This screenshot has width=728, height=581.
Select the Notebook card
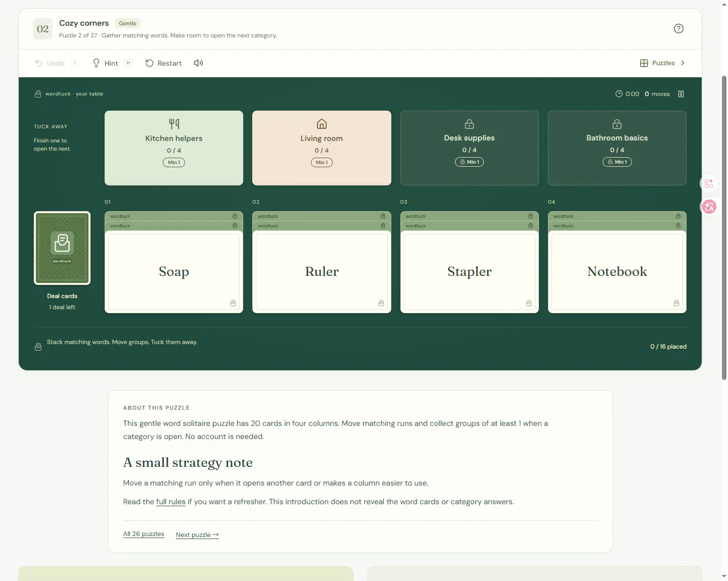[617, 272]
